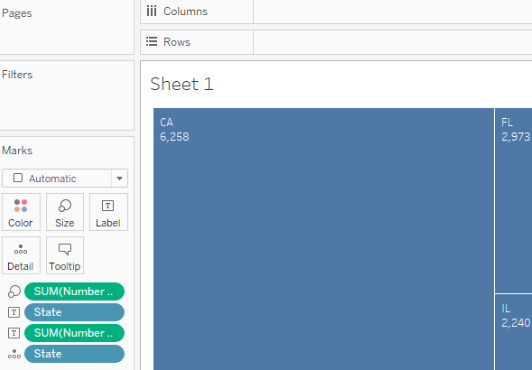This screenshot has height=370, width=532.
Task: Click label icon beside second SUM(Number) pill
Action: [x=14, y=333]
